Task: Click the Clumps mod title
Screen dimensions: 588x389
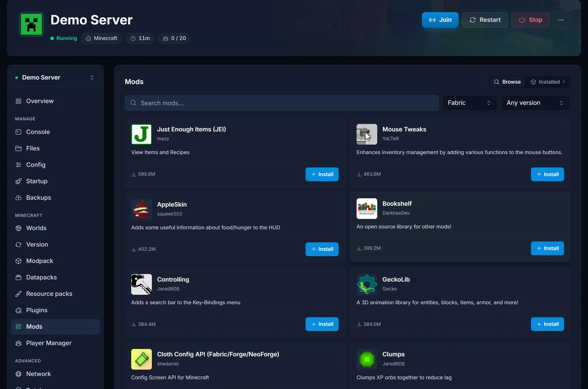Action: click(393, 354)
